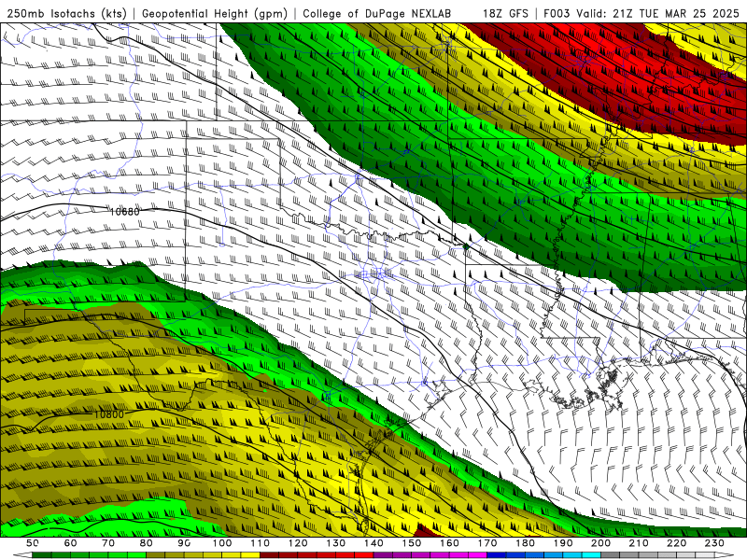Click the 110 value on the color scale

tap(261, 543)
